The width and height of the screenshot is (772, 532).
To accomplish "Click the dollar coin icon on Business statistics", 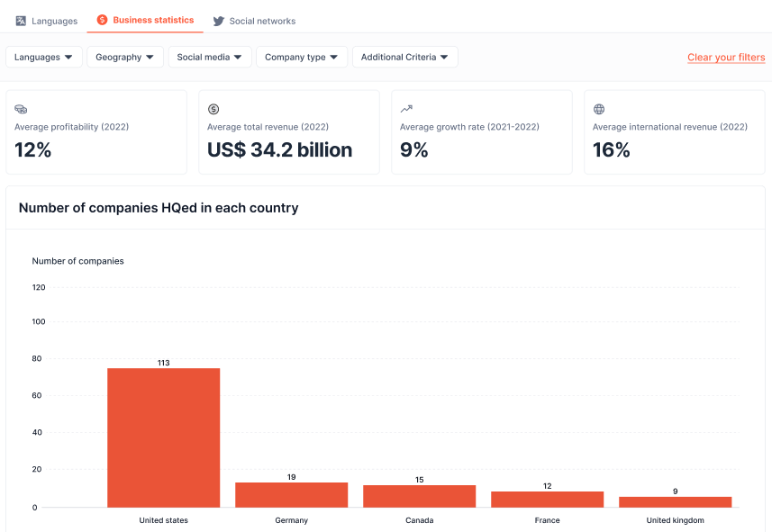I will (102, 20).
